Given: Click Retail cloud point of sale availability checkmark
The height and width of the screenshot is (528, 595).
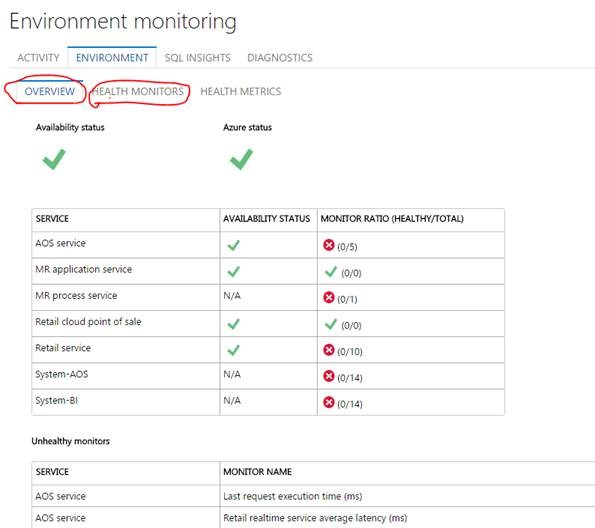Looking at the screenshot, I should pos(233,324).
